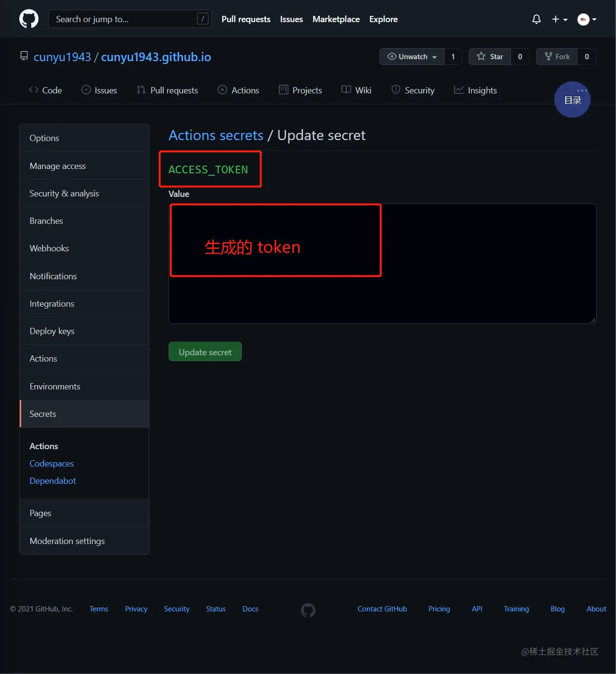Open Contact GitHub footer link

pyautogui.click(x=382, y=609)
